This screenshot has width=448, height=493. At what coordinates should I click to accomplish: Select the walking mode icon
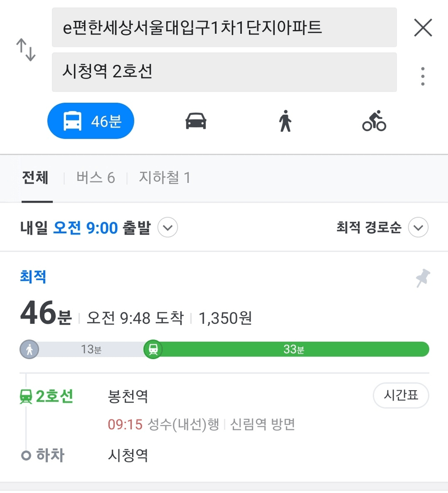click(285, 121)
